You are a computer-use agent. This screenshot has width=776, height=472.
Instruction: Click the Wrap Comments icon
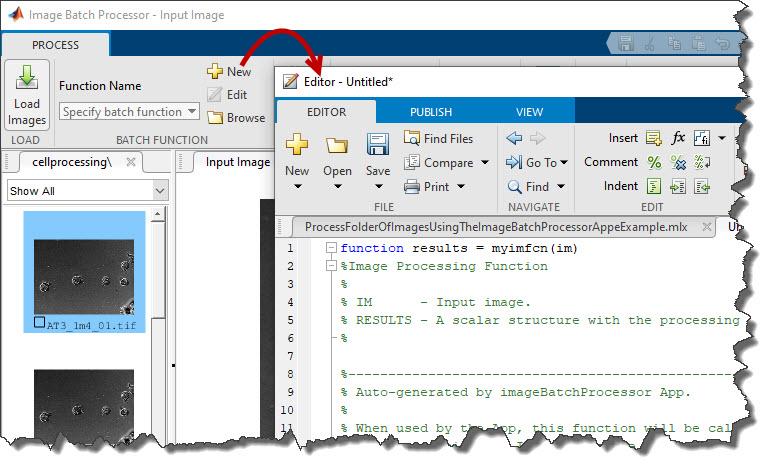click(x=702, y=162)
